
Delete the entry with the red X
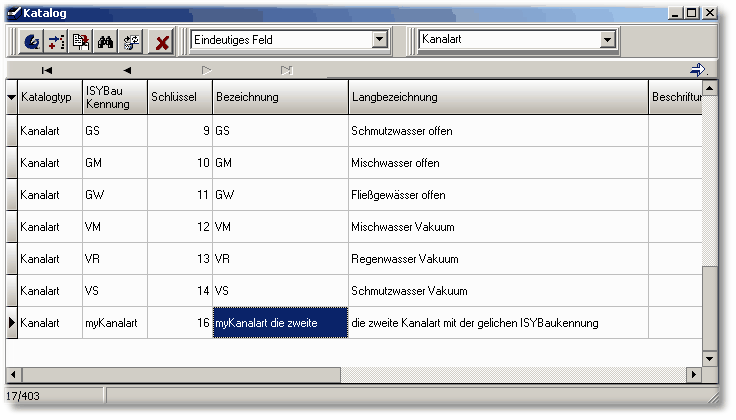pyautogui.click(x=161, y=43)
